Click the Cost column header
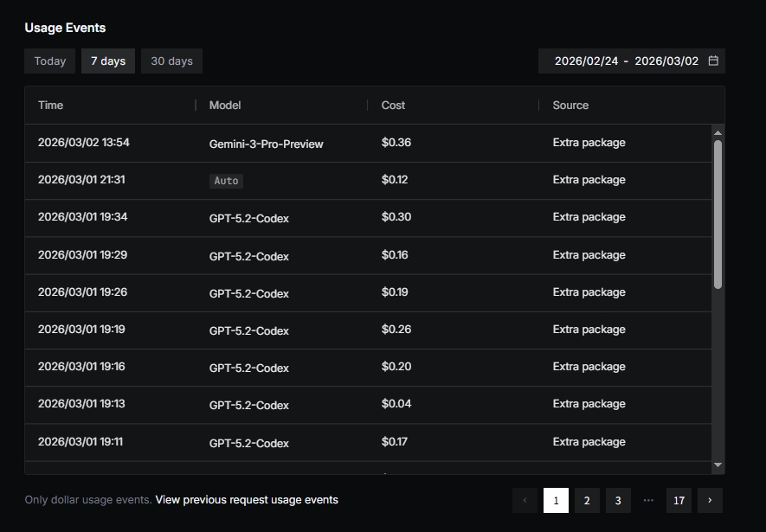This screenshot has height=532, width=766. coord(393,106)
